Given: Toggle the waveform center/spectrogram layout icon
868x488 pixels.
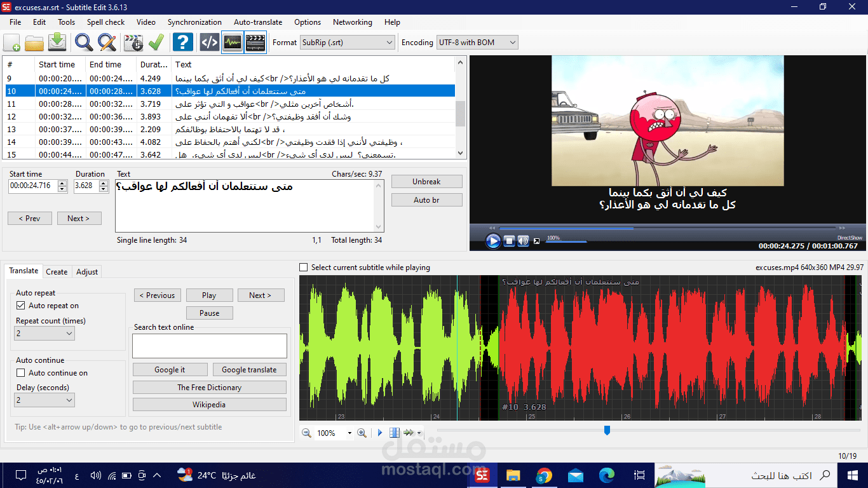Looking at the screenshot, I should pyautogui.click(x=395, y=433).
